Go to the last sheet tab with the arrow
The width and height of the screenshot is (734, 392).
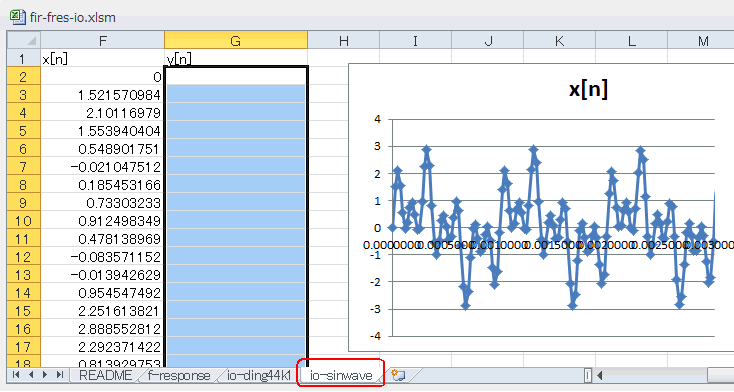click(59, 375)
